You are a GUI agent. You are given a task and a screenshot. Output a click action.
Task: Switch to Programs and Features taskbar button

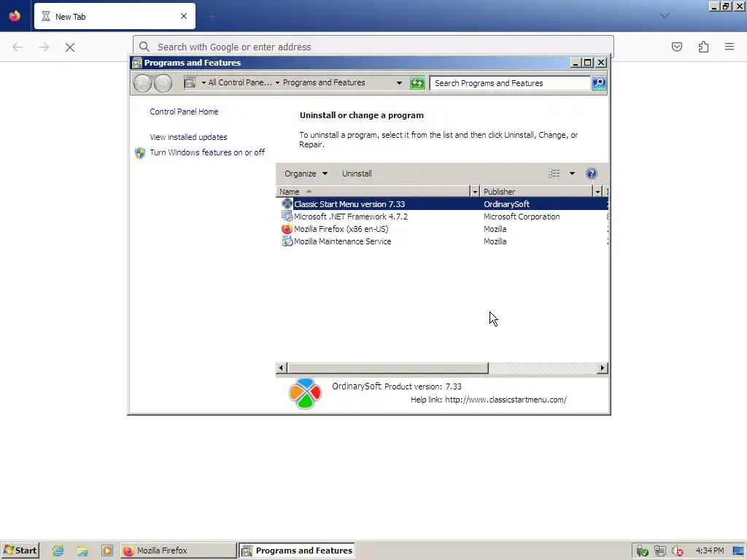pos(298,551)
